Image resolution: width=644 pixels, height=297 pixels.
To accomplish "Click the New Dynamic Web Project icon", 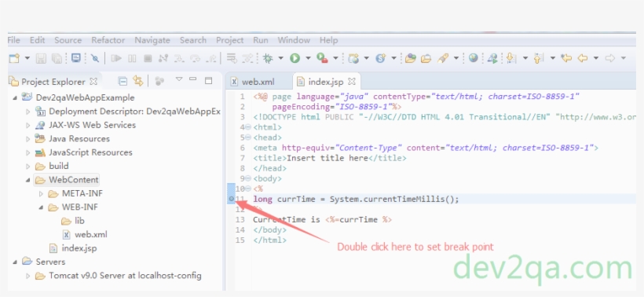I will [x=353, y=58].
